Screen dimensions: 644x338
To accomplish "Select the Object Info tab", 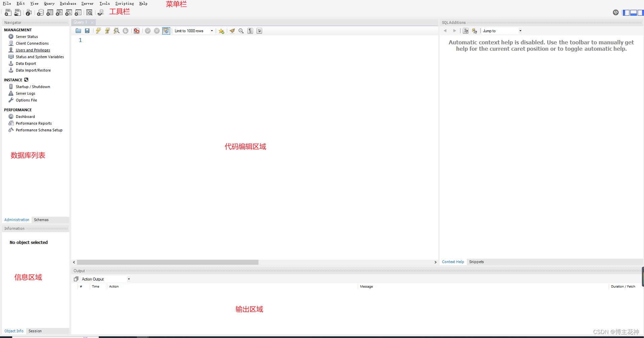I will 14,331.
